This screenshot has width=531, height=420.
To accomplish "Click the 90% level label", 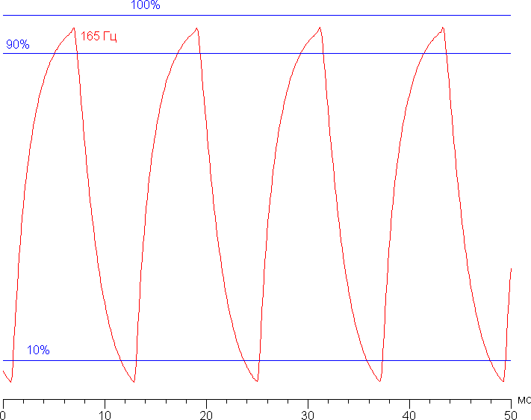I will click(x=18, y=44).
